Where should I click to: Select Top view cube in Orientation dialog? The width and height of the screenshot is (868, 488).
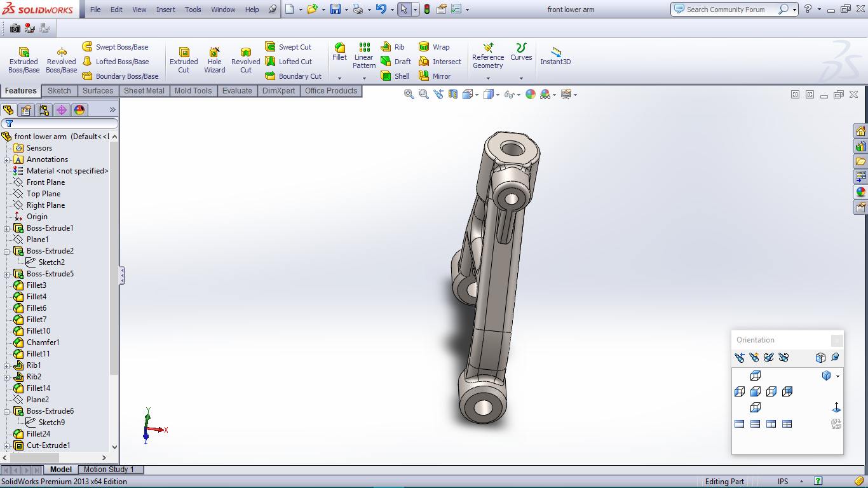[x=756, y=376]
